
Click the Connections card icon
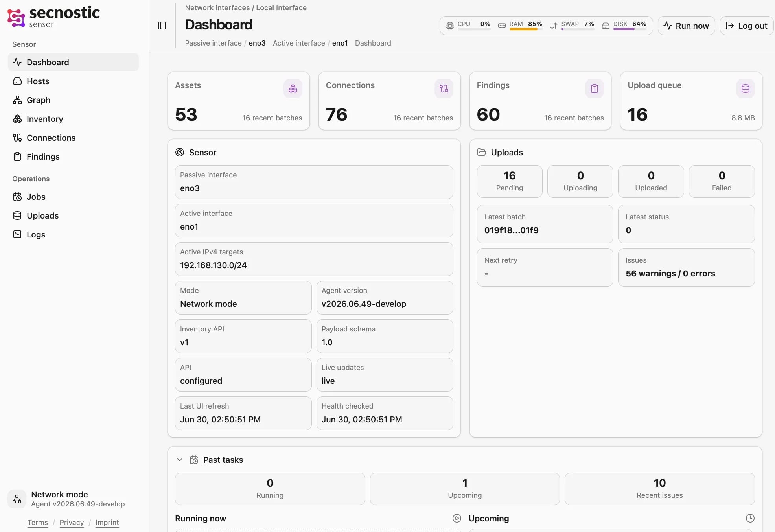(x=444, y=88)
